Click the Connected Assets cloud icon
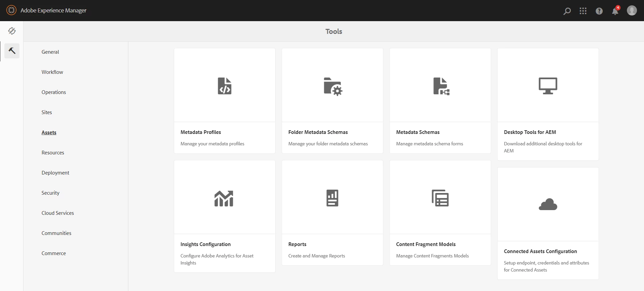 (548, 204)
